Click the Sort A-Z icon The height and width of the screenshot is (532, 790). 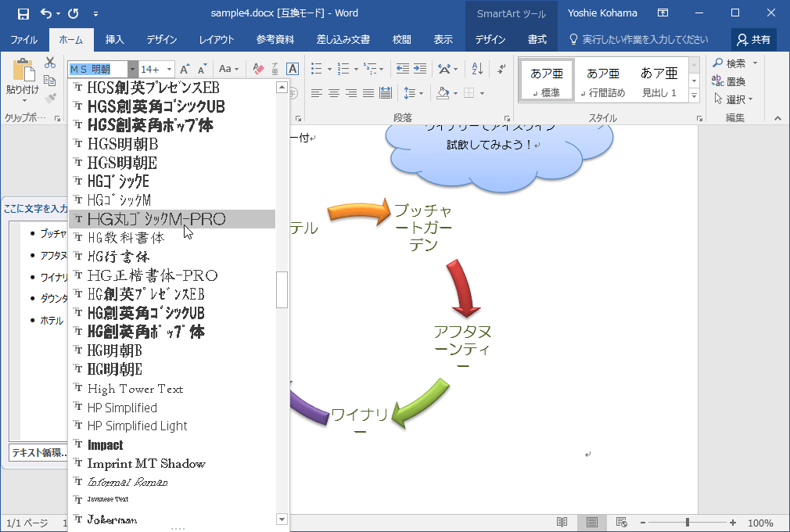tap(477, 69)
